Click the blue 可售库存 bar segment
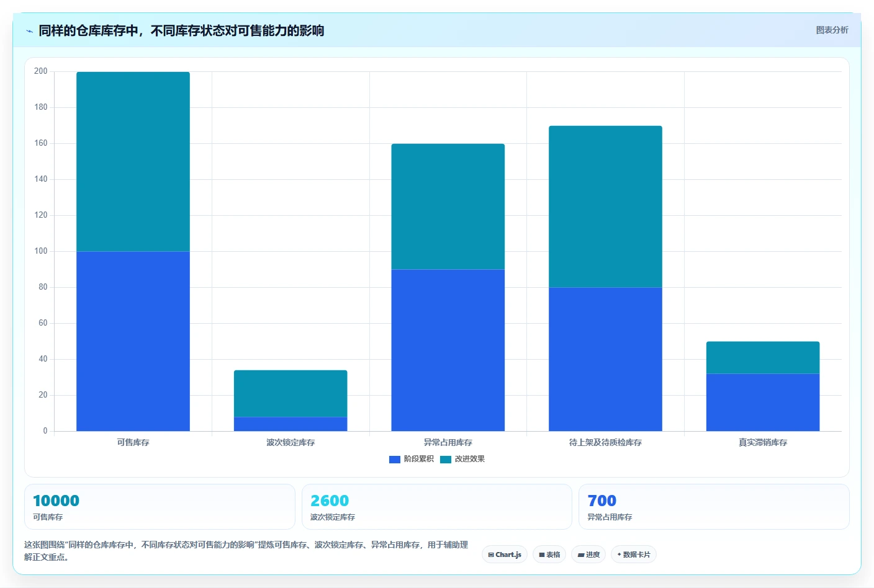This screenshot has width=874, height=588. [133, 341]
